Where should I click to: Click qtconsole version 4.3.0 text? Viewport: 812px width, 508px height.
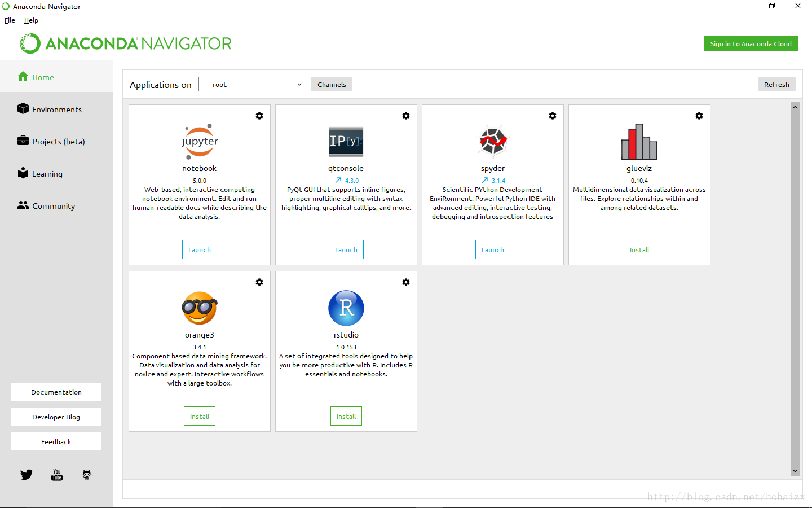point(352,181)
